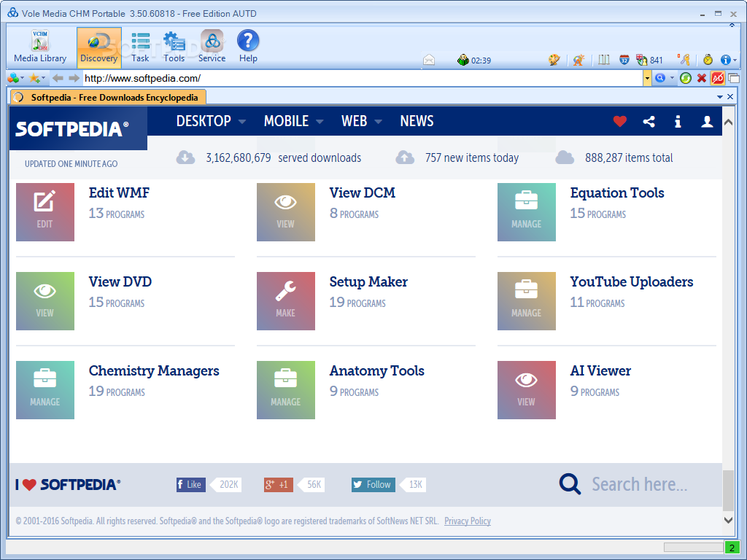Click the blue info icon in toolbar
The width and height of the screenshot is (747, 560).
726,60
